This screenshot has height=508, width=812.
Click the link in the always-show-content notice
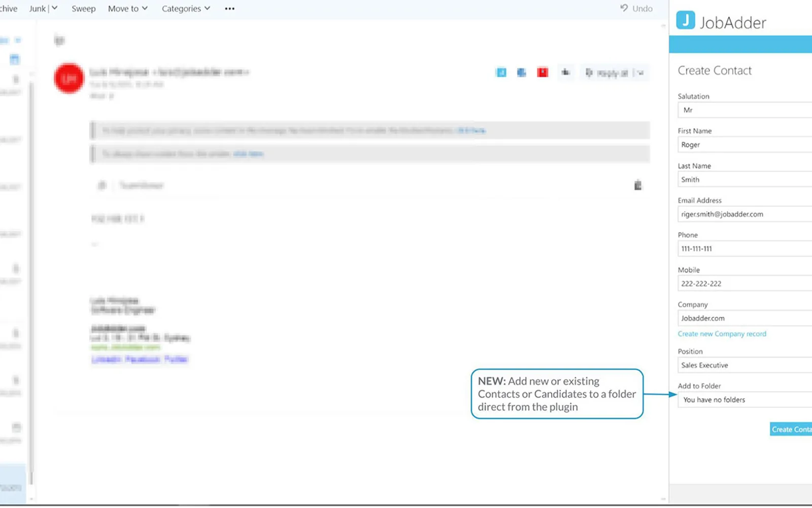tap(248, 154)
